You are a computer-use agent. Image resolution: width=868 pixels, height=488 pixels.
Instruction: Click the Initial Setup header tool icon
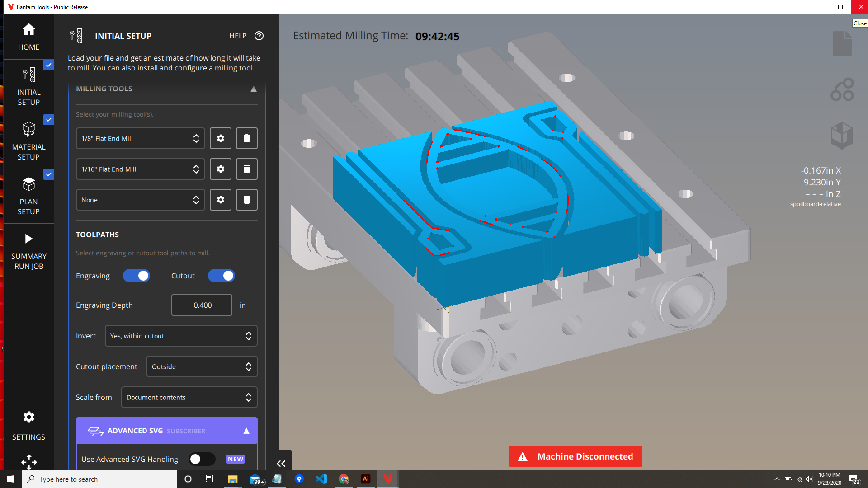click(x=76, y=36)
